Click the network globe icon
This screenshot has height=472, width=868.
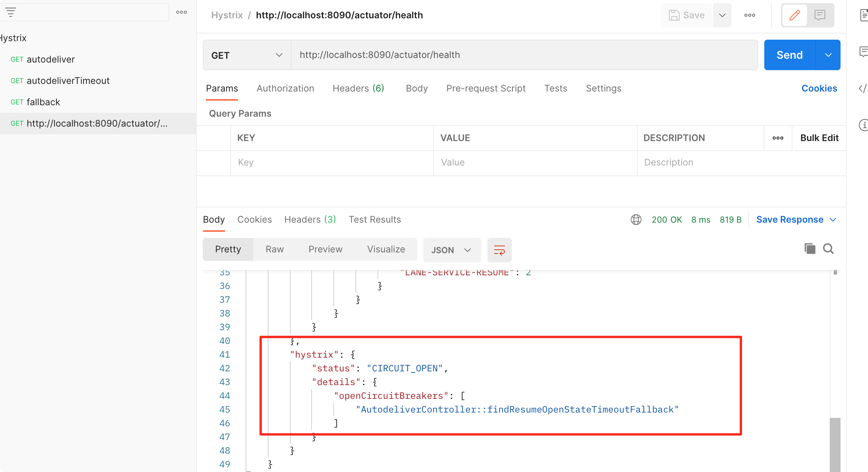[636, 220]
